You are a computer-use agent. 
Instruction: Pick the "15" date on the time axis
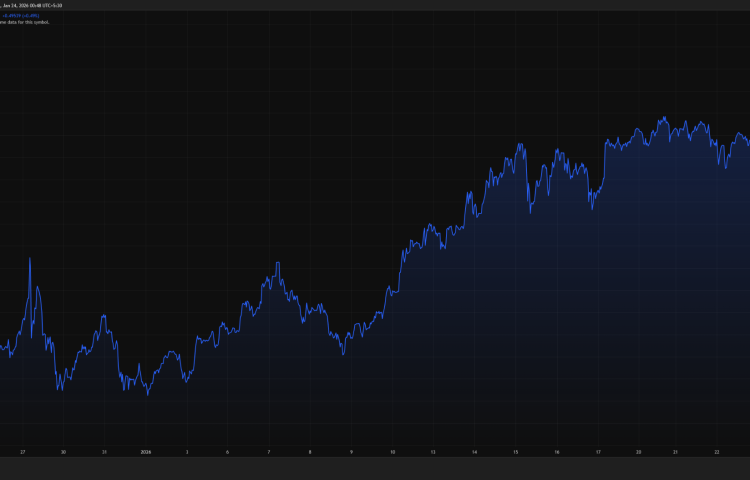515,452
